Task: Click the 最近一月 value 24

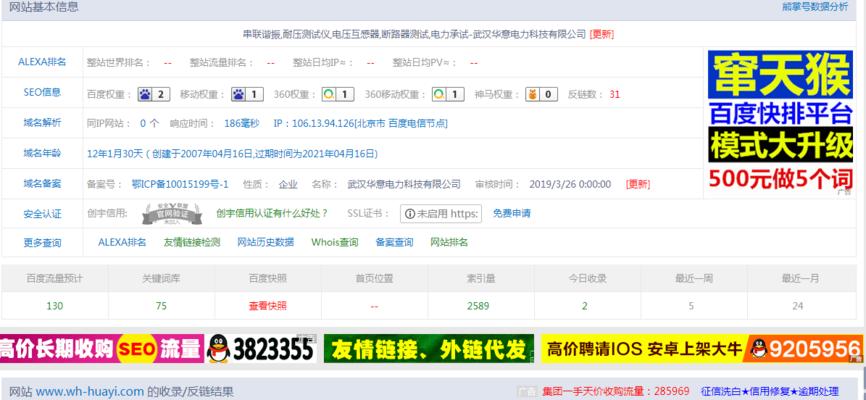Action: 798,306
